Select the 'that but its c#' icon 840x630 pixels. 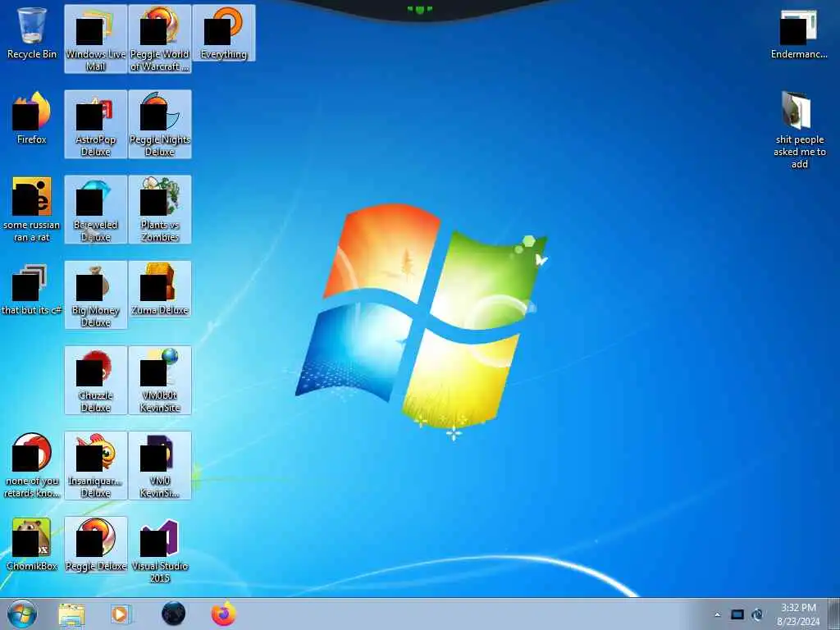(32, 290)
